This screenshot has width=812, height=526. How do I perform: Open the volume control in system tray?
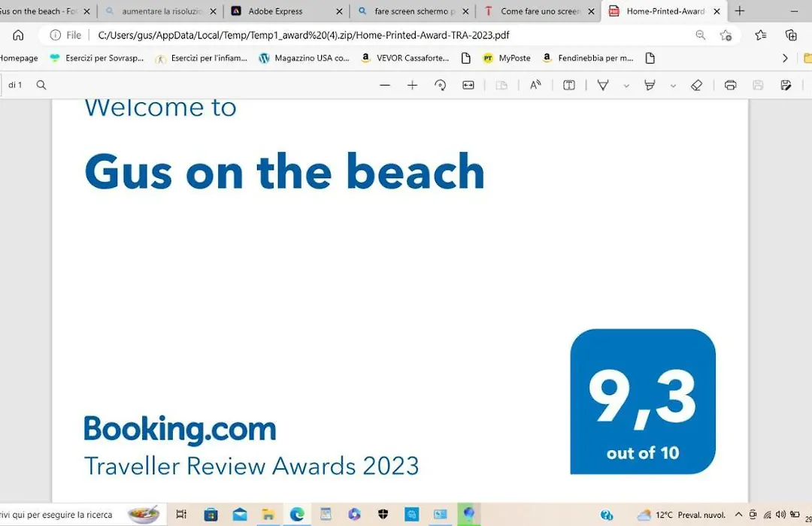780,515
